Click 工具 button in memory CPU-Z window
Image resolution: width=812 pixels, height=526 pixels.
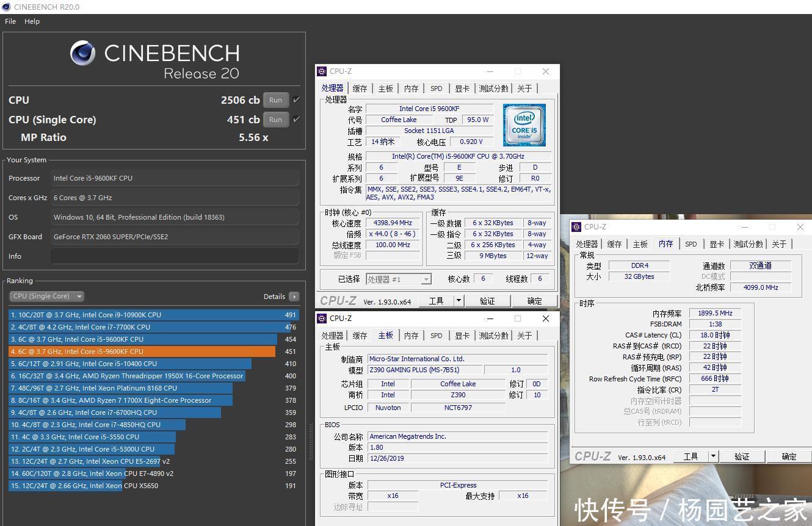click(691, 456)
